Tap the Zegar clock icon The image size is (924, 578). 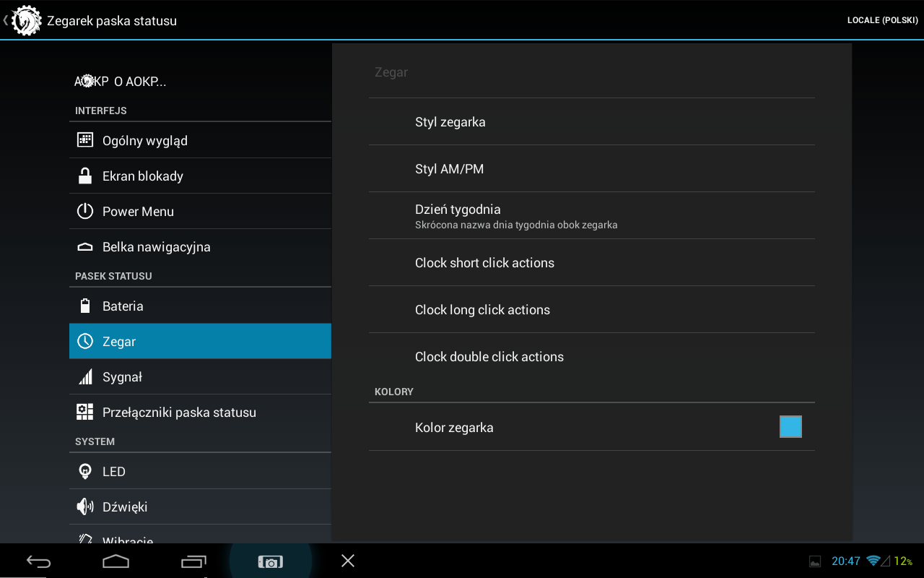click(85, 341)
